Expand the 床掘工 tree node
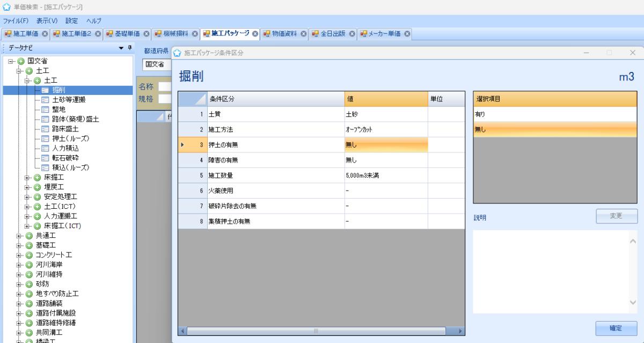644x343 pixels. point(27,178)
